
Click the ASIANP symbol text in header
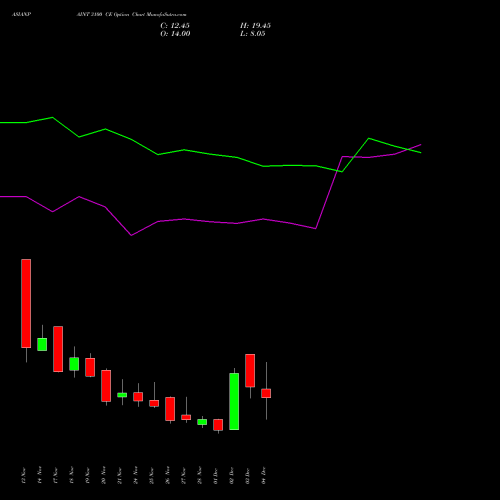coord(21,15)
